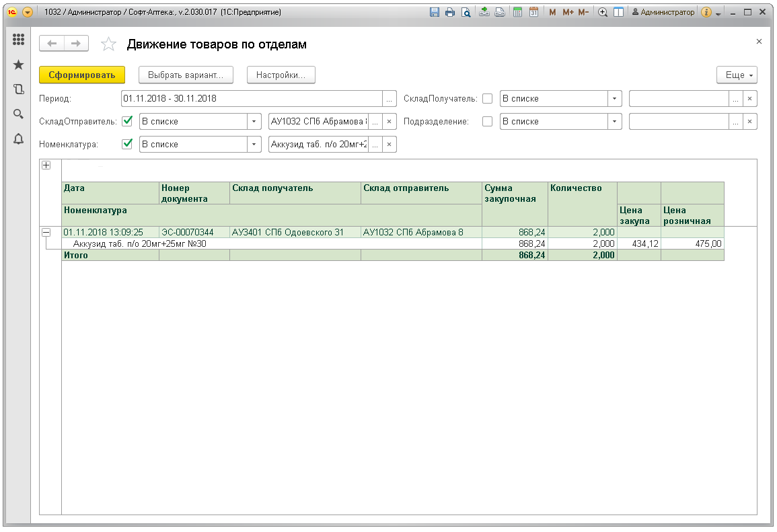Open Favorites star icon in the left sidebar
This screenshot has width=777, height=532.
coord(18,65)
